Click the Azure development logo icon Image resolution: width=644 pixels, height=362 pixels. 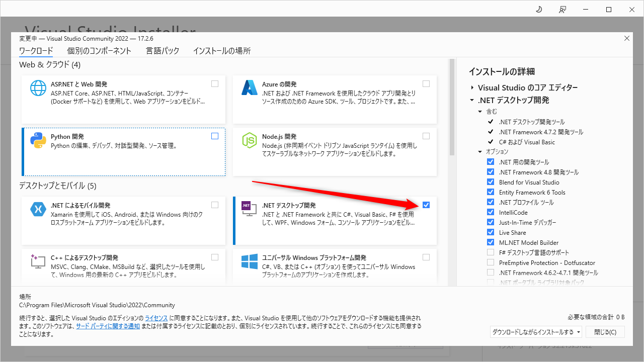250,88
